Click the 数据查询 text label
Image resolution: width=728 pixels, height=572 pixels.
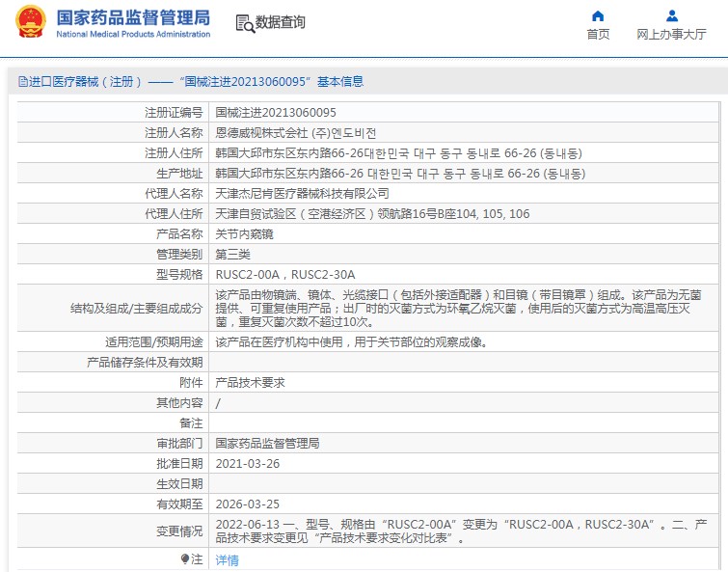pyautogui.click(x=281, y=23)
